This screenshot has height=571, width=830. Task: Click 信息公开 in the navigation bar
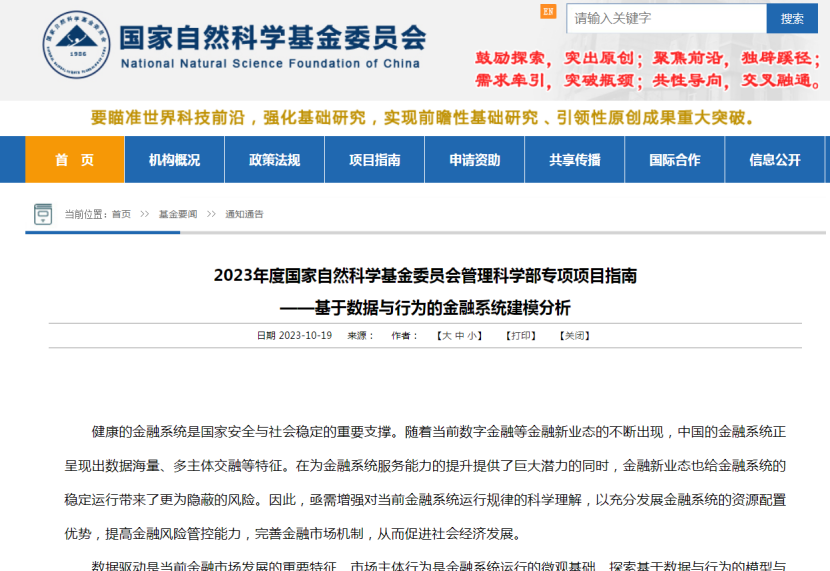click(775, 160)
